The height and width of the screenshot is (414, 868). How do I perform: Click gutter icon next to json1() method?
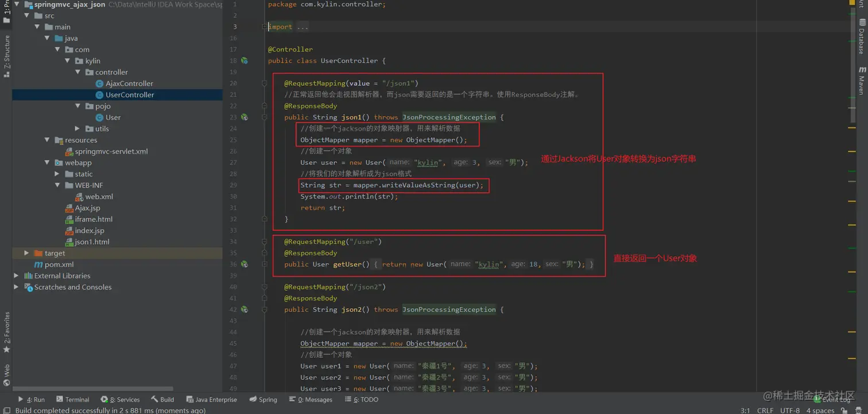click(245, 117)
